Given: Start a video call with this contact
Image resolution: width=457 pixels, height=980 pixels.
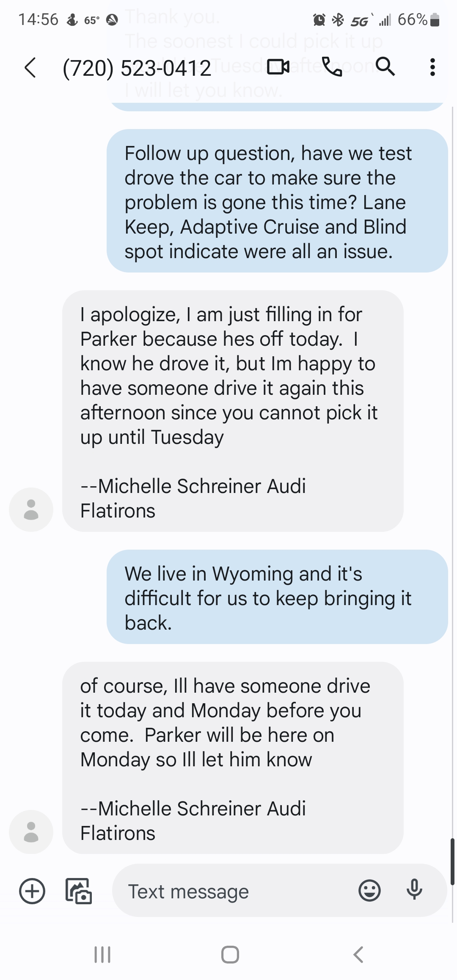Looking at the screenshot, I should point(278,67).
